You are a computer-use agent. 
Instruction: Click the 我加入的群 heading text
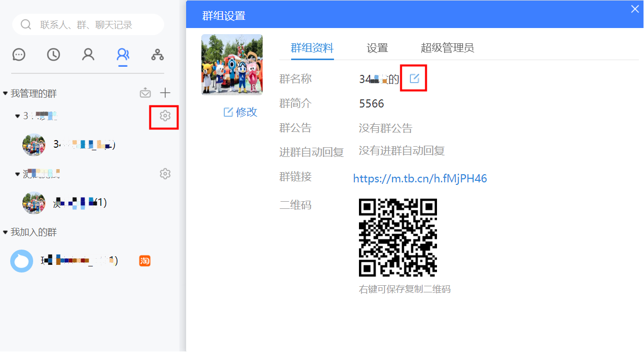[x=34, y=232]
